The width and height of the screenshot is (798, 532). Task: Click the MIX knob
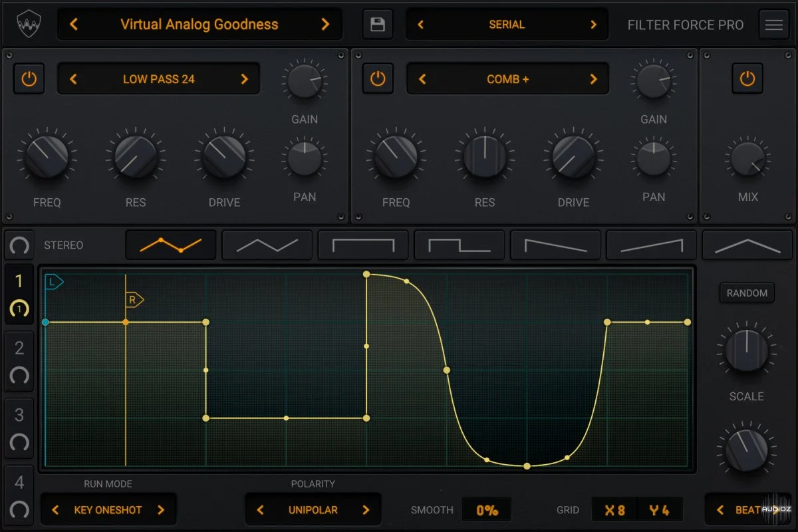click(x=747, y=159)
